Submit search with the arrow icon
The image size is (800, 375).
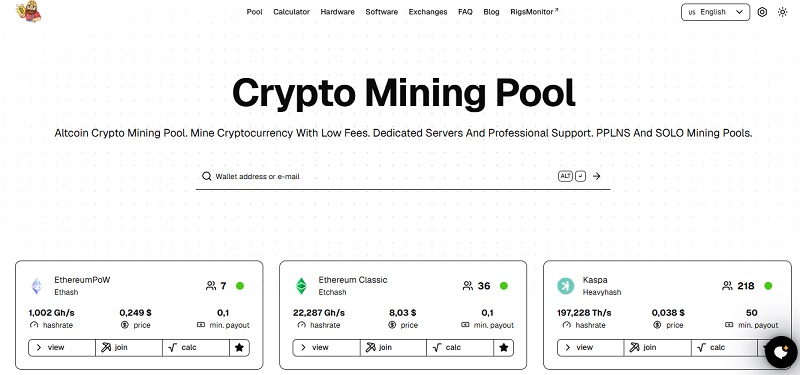click(596, 176)
